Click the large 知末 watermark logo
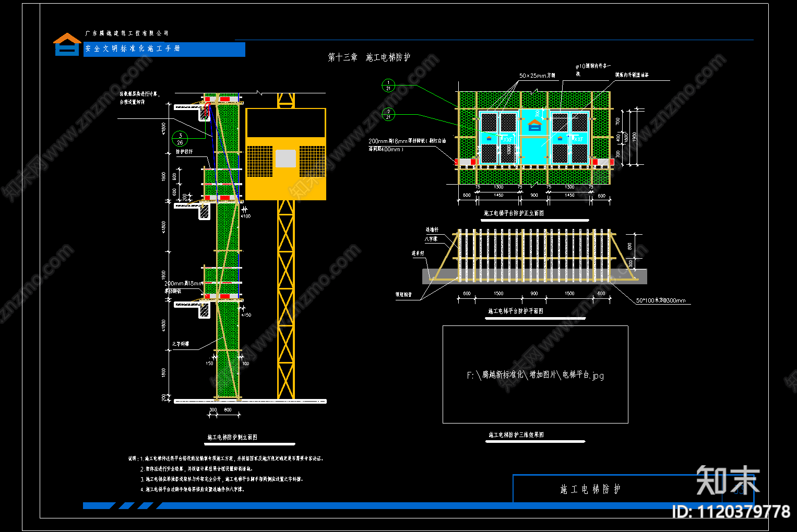This screenshot has height=532, width=797. pos(728,480)
